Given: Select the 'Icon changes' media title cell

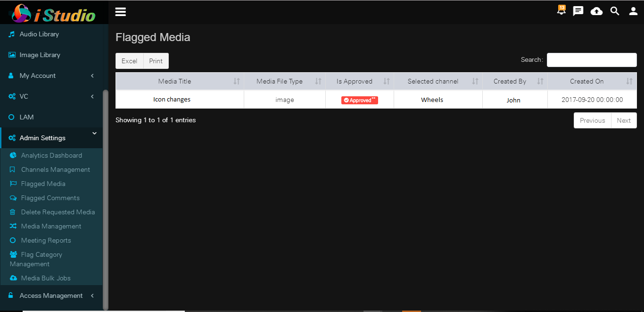Looking at the screenshot, I should 180,100.
